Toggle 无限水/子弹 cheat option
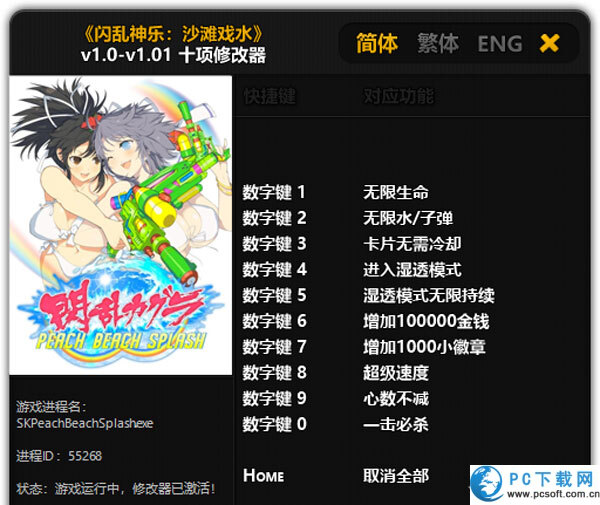Screen dimensions: 600x505 pyautogui.click(x=408, y=218)
